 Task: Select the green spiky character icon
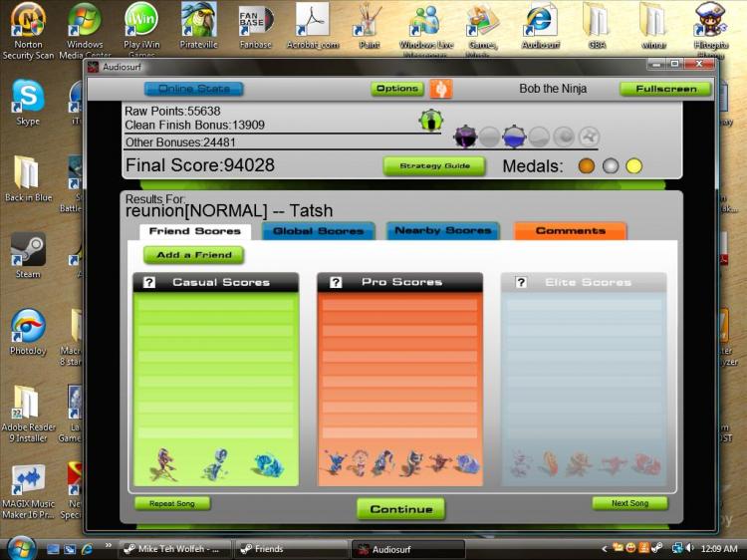431,121
